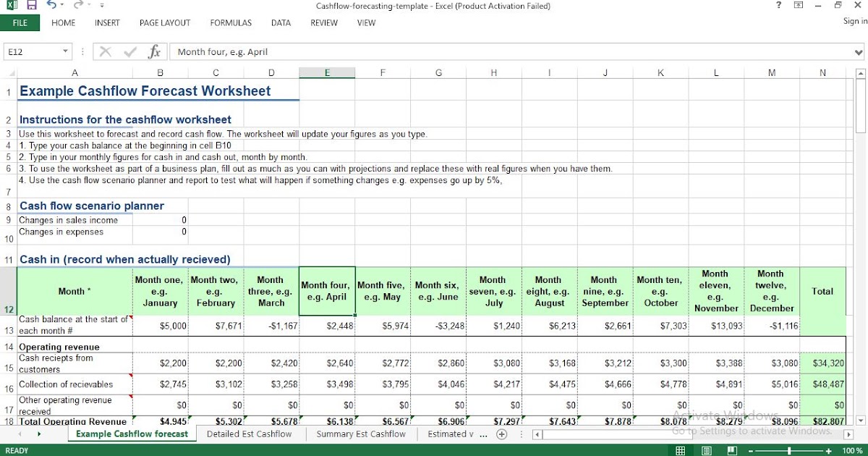Click Changes in sales income value cell
The width and height of the screenshot is (868, 456).
point(161,220)
